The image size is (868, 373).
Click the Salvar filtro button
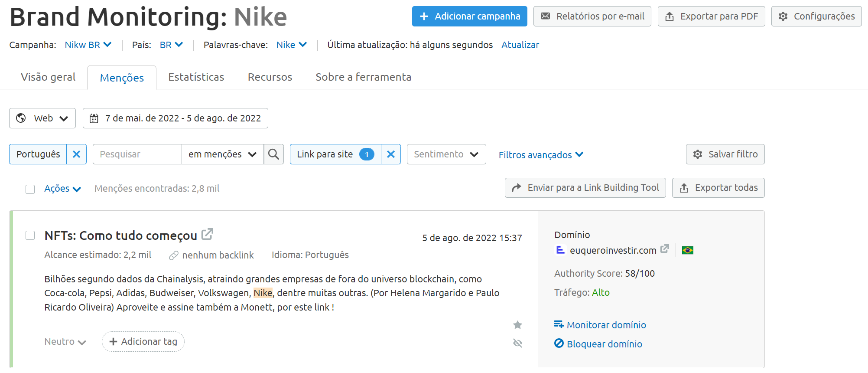725,154
